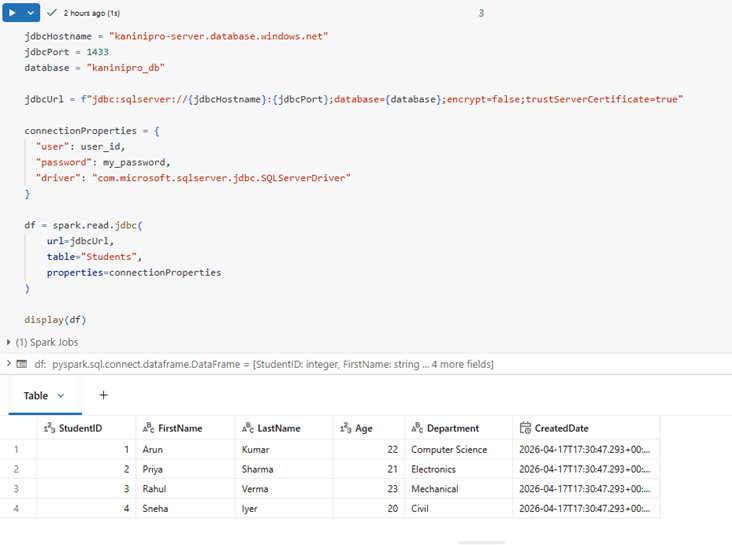Add a new visualization with plus icon

103,396
